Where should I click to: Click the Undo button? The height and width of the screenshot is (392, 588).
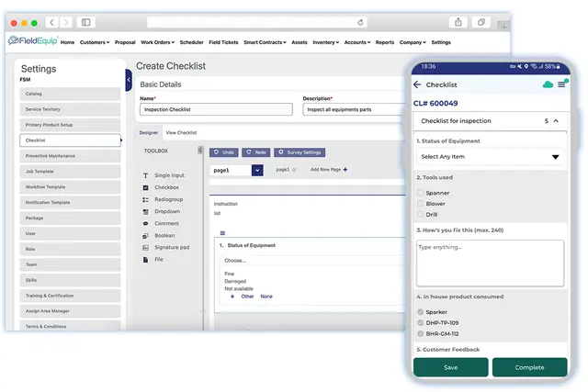coord(224,152)
